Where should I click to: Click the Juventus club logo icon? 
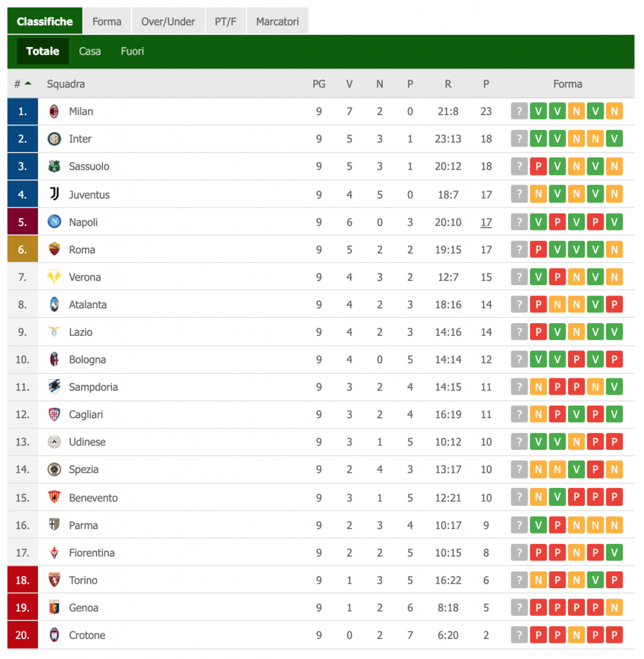click(55, 194)
